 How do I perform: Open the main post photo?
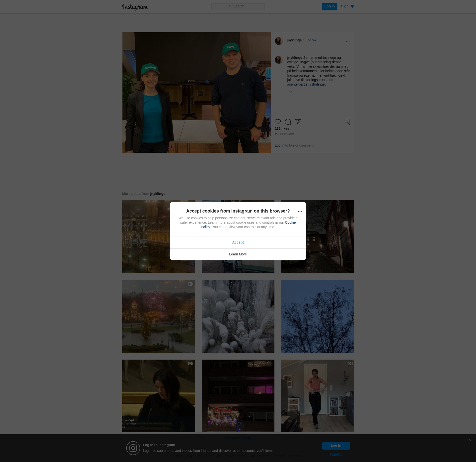(x=197, y=92)
